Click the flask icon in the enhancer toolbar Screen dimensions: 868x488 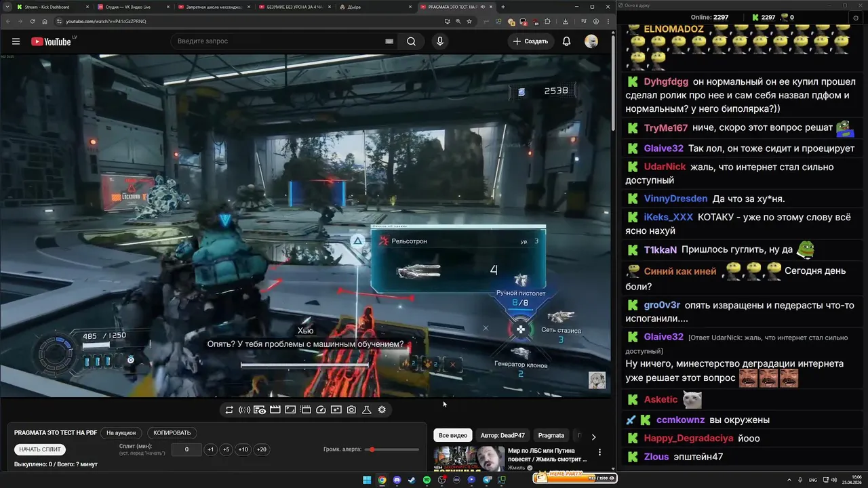(367, 410)
